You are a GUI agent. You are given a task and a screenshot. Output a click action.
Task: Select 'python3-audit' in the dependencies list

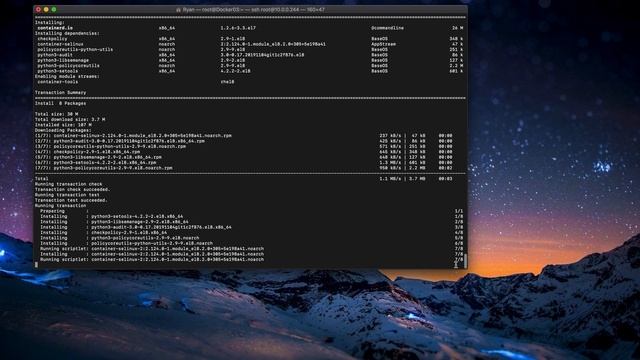click(x=55, y=55)
